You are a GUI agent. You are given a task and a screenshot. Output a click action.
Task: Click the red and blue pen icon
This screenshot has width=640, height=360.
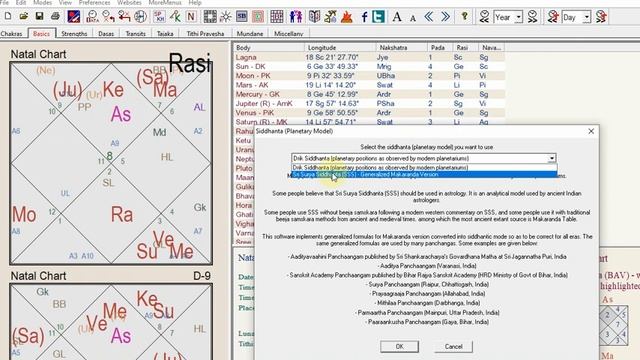point(74,16)
